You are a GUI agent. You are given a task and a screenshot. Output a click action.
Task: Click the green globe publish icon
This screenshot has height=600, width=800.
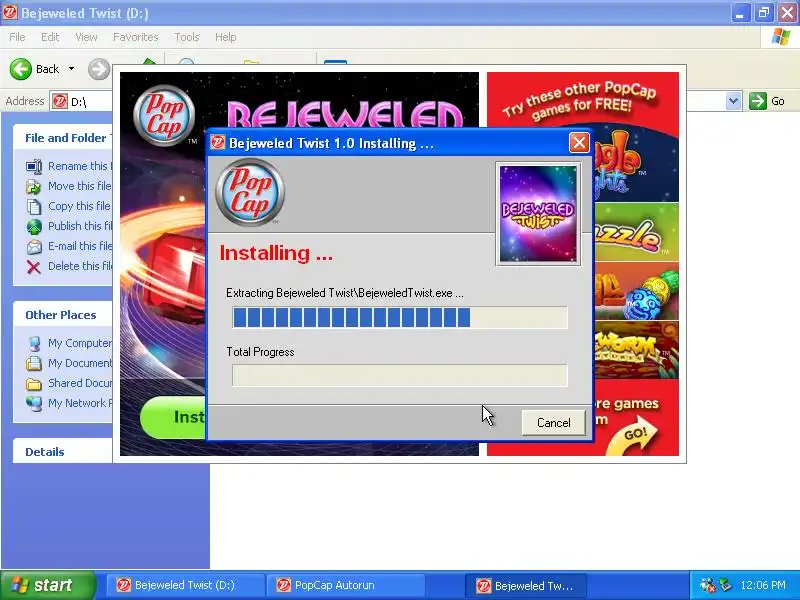click(x=34, y=227)
